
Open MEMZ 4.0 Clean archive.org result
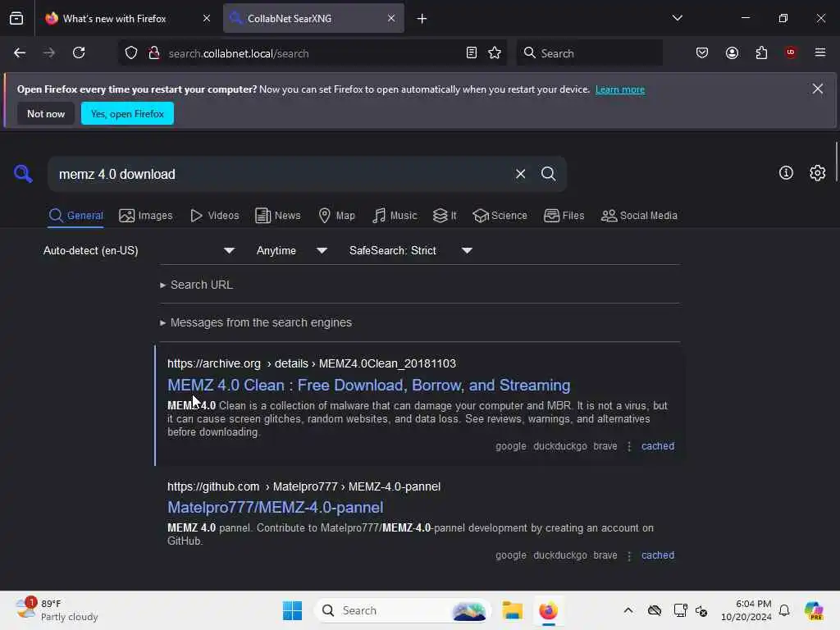(x=368, y=386)
